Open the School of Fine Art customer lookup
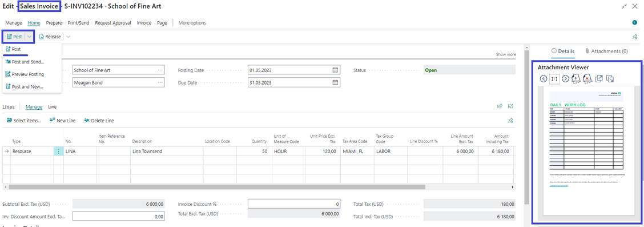644x227 pixels. pos(160,70)
